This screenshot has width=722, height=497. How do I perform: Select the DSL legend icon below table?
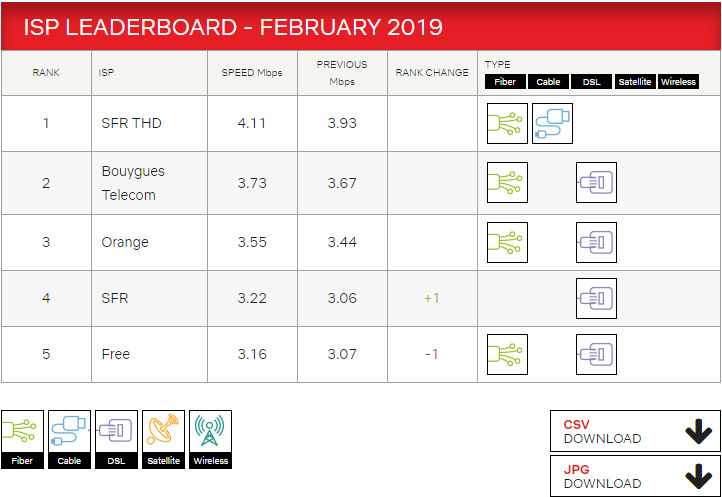(116, 439)
